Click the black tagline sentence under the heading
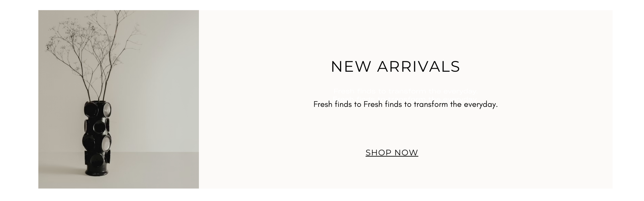This screenshot has width=644, height=201. coord(406,104)
